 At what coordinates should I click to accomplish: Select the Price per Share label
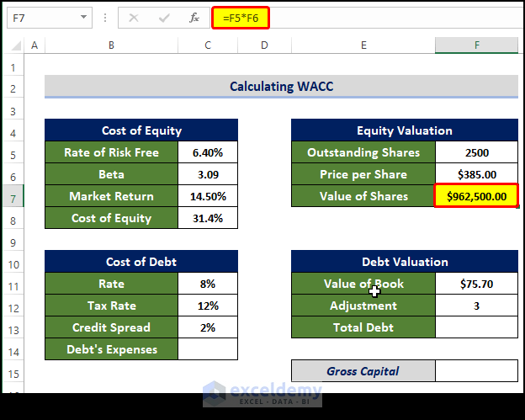coord(363,174)
